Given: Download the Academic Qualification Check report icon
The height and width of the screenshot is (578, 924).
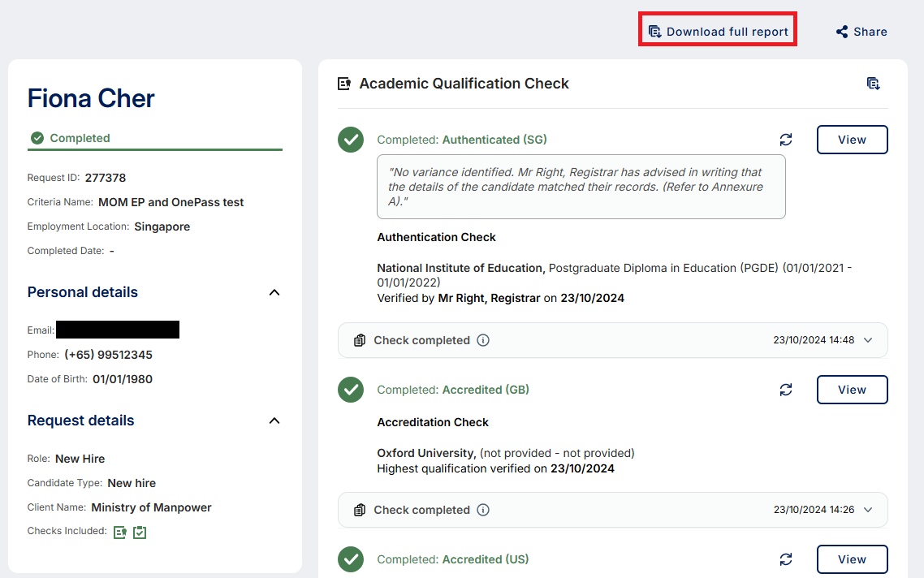Looking at the screenshot, I should click(x=873, y=84).
